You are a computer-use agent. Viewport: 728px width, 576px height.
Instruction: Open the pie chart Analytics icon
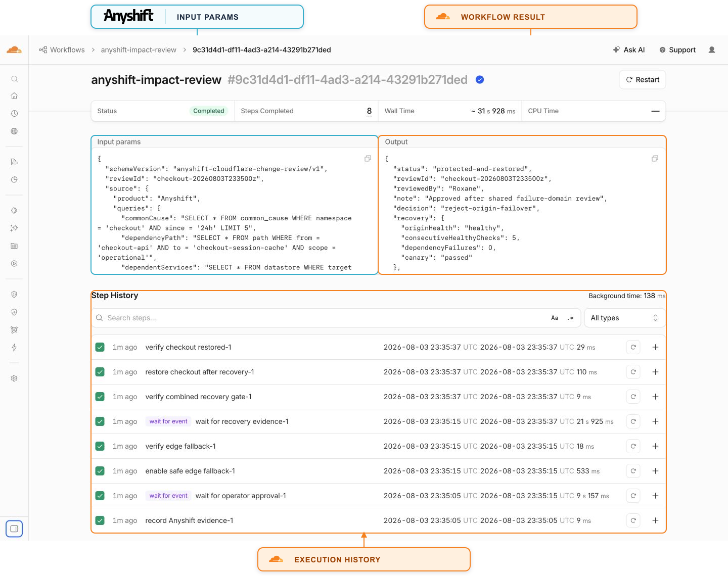(x=14, y=180)
